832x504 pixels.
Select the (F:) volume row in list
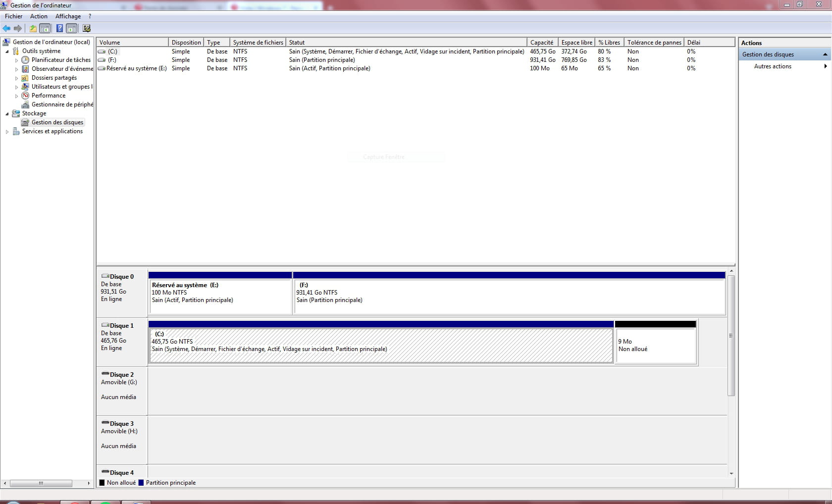pyautogui.click(x=112, y=60)
